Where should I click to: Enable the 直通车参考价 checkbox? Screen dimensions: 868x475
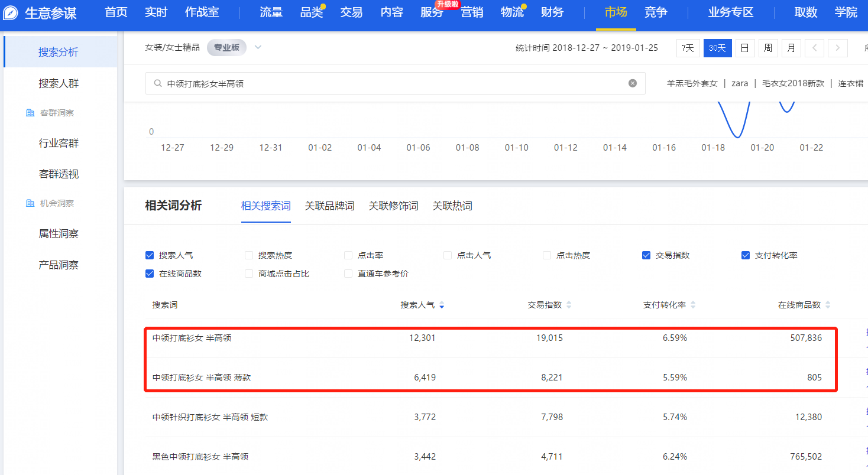pyautogui.click(x=348, y=274)
